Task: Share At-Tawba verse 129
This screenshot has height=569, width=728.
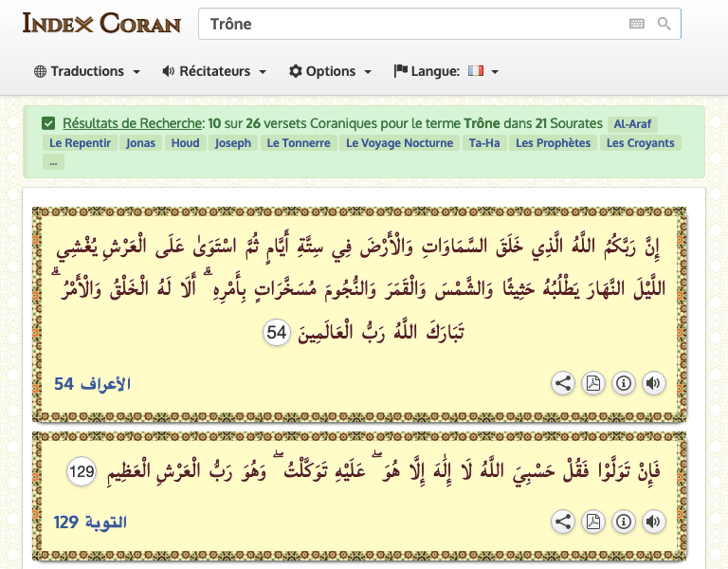Action: tap(563, 522)
